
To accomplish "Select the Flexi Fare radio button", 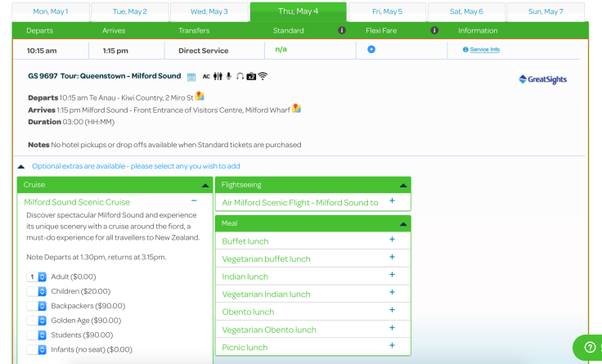I will [x=371, y=50].
